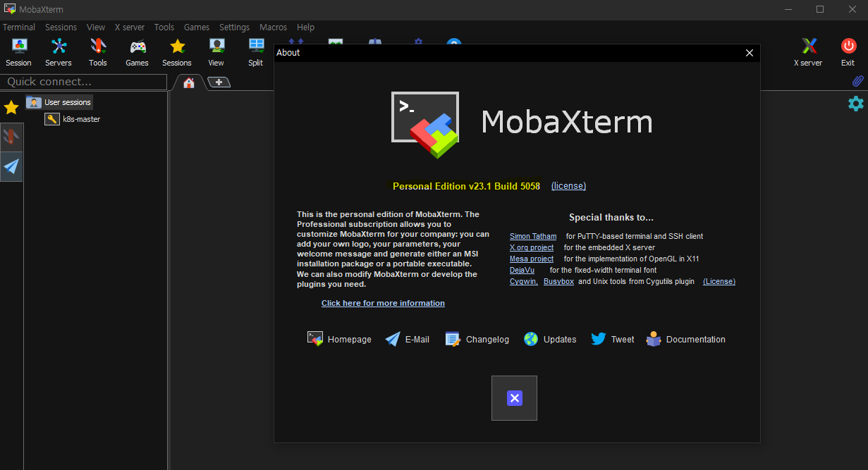868x470 pixels.
Task: Open the X.org project link
Action: point(532,247)
